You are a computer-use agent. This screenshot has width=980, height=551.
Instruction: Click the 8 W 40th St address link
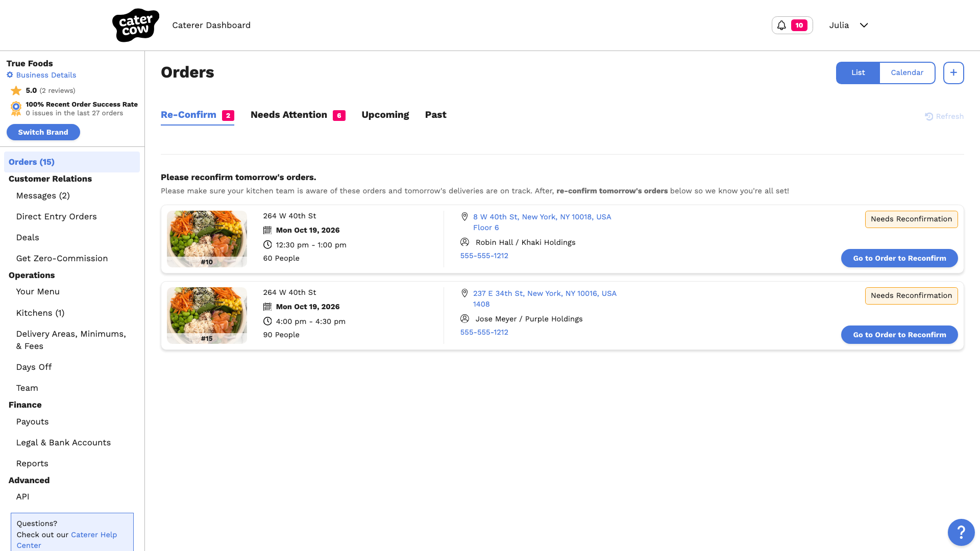point(542,222)
